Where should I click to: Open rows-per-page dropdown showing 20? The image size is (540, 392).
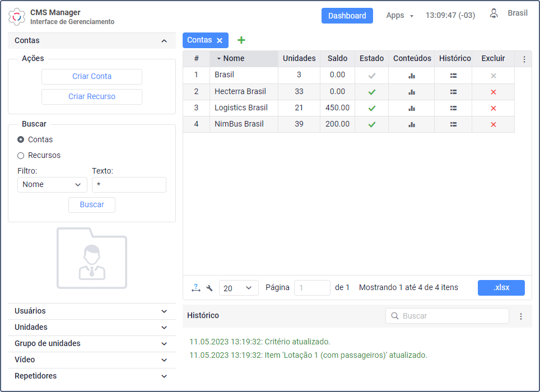239,288
